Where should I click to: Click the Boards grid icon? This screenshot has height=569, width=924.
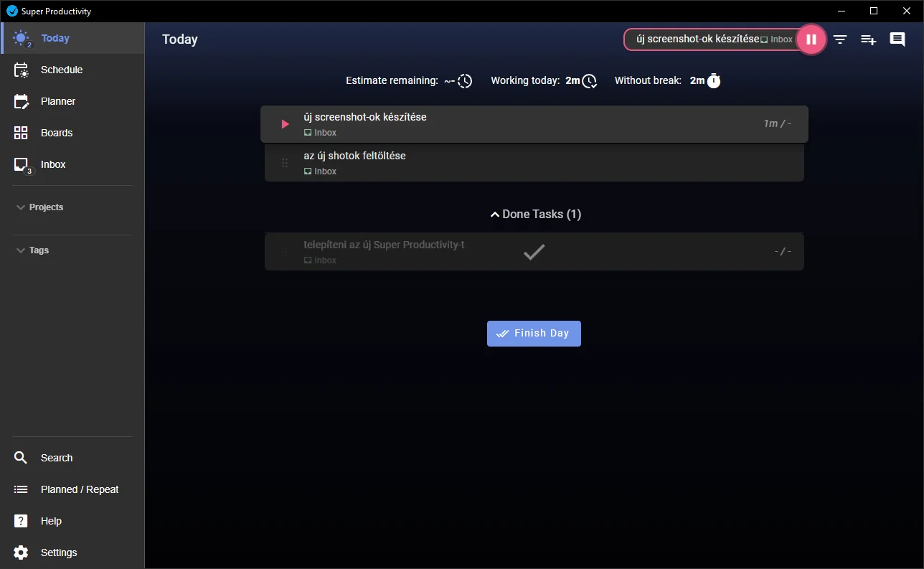pos(21,133)
